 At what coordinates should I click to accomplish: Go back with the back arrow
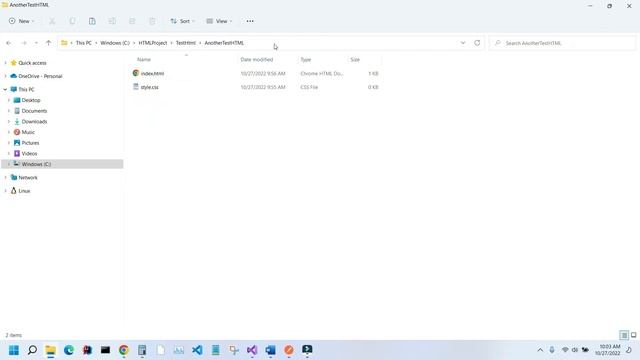9,43
